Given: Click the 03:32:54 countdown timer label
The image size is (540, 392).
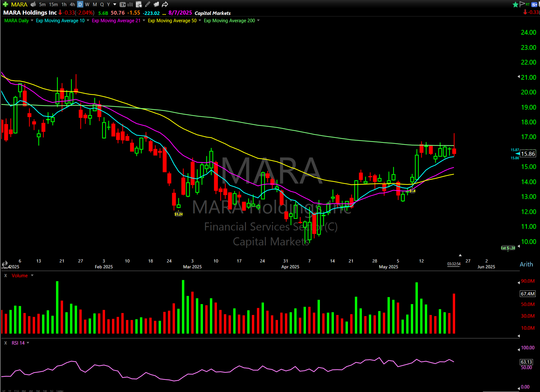Looking at the screenshot, I should point(454,264).
